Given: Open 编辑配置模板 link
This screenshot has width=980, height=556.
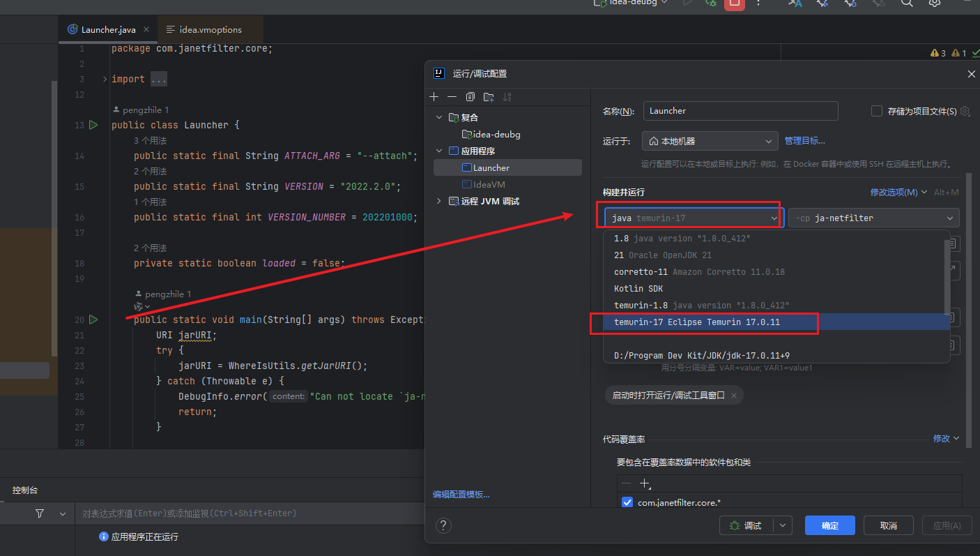Looking at the screenshot, I should click(461, 493).
